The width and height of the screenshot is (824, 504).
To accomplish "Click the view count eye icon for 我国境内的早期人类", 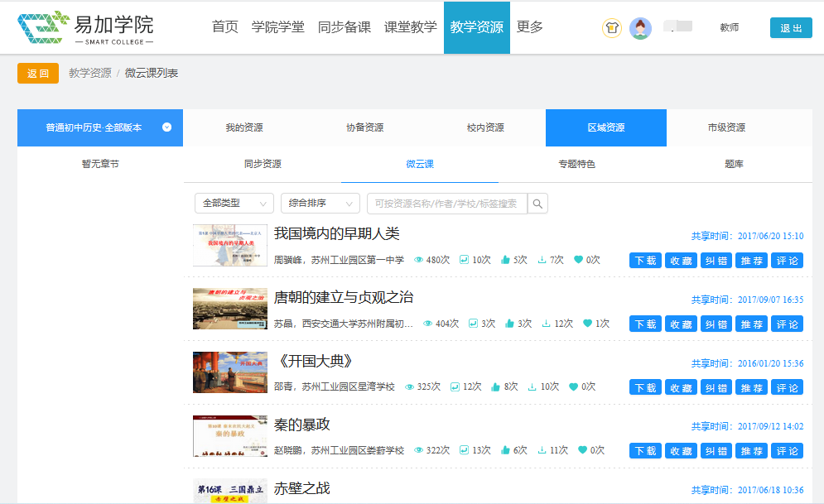I will [419, 260].
